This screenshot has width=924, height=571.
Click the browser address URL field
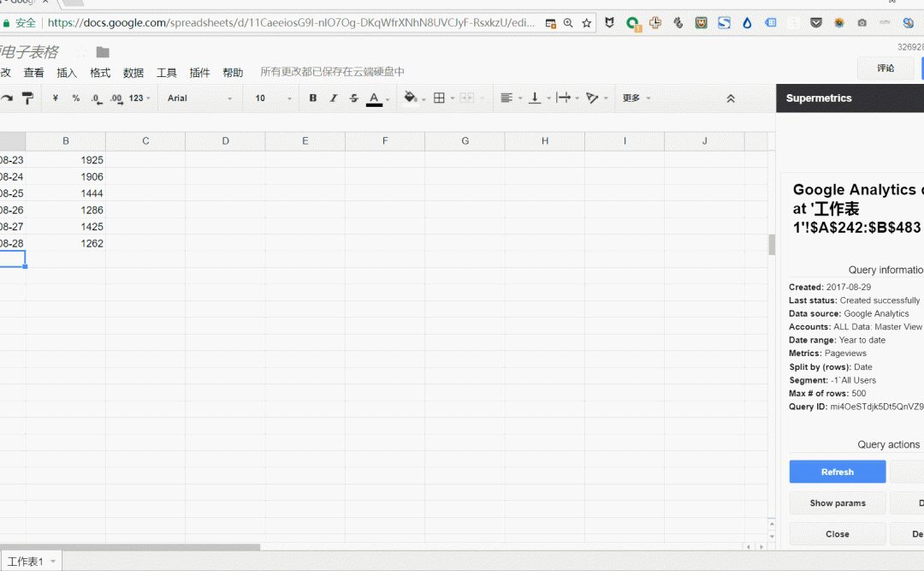coord(291,23)
